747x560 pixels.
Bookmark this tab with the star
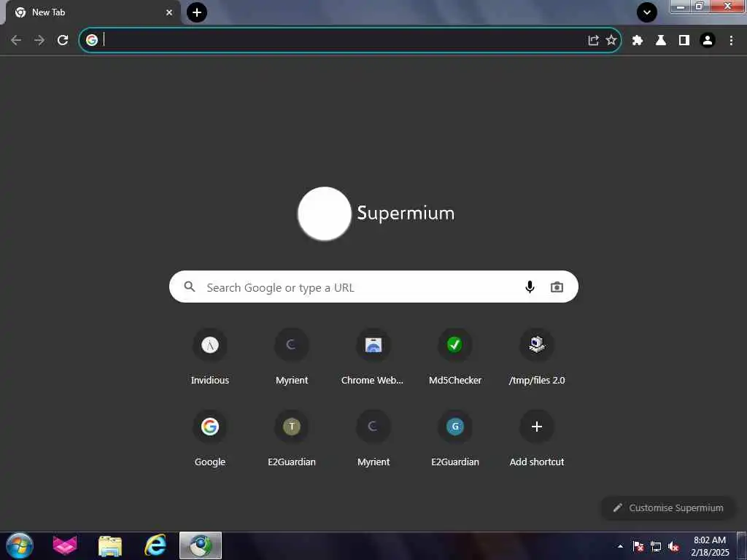point(611,40)
